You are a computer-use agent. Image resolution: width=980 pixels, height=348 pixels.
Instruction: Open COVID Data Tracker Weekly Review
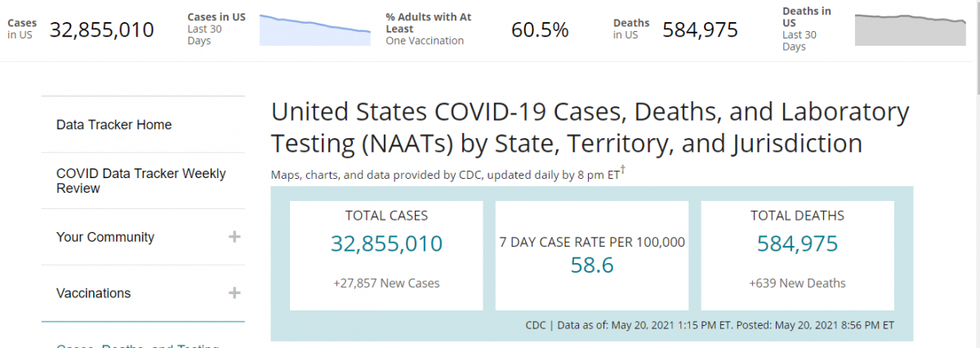(x=140, y=181)
